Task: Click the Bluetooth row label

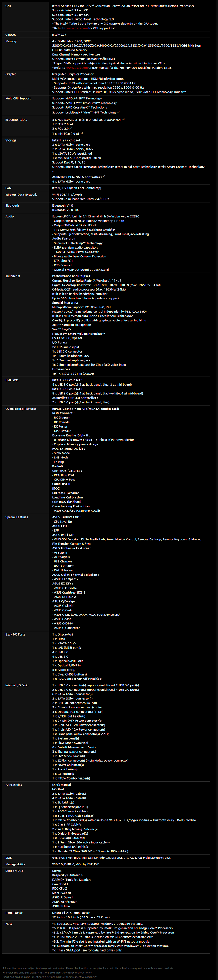Action: click(x=12, y=205)
